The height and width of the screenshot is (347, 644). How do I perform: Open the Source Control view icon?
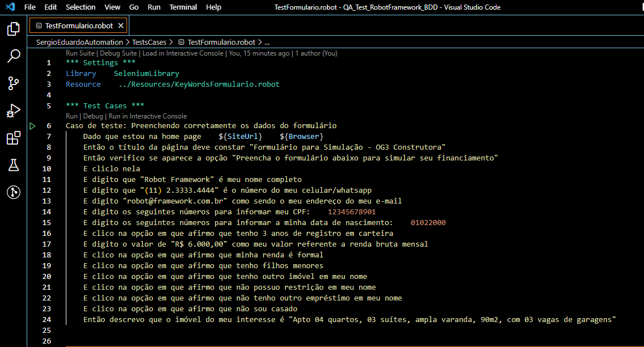[x=13, y=83]
